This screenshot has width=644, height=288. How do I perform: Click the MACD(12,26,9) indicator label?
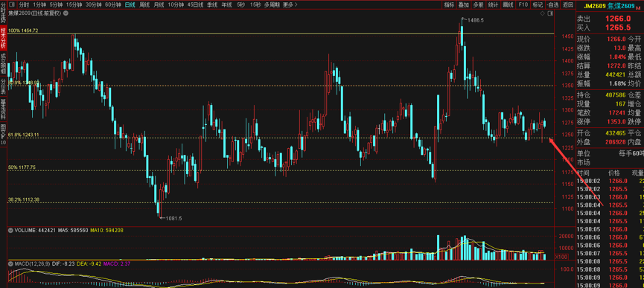click(x=33, y=263)
